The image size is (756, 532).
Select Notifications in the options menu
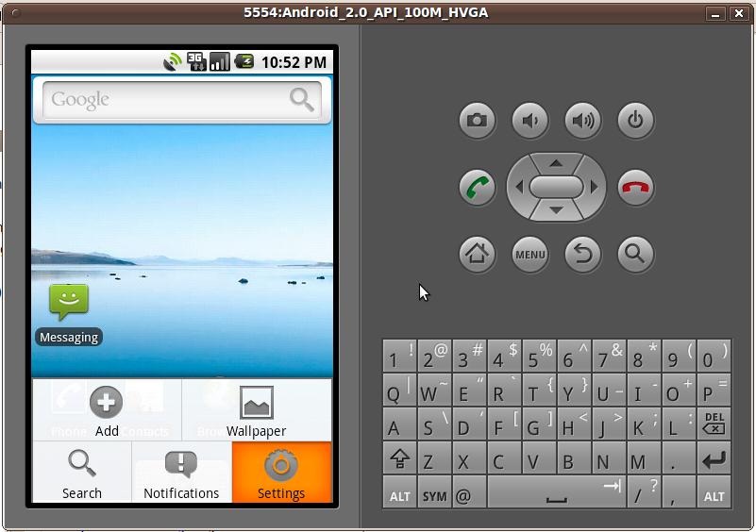[181, 473]
